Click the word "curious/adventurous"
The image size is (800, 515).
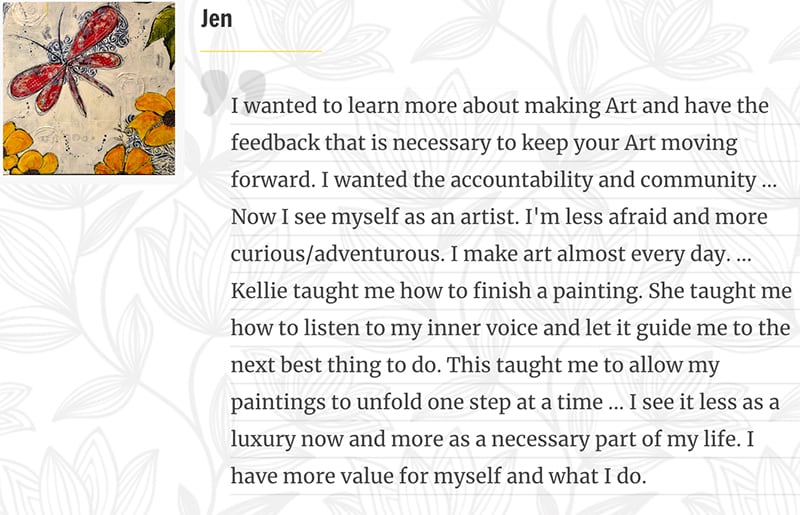338,254
